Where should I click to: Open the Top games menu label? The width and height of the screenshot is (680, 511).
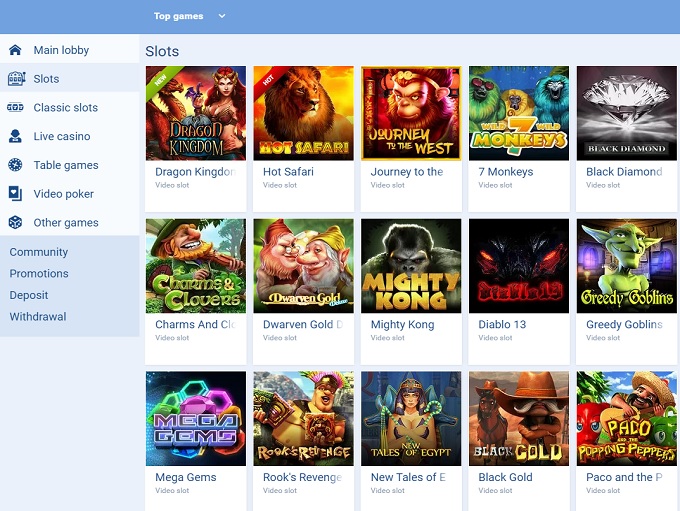pyautogui.click(x=178, y=16)
